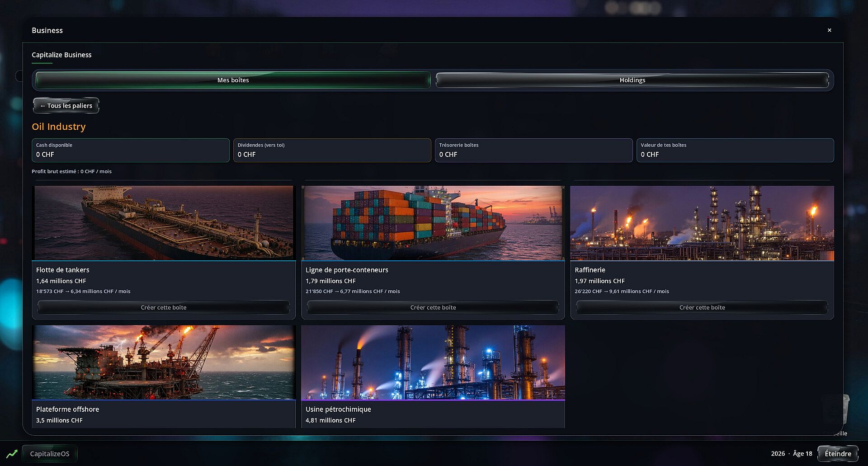Switch to the Holdings tab
This screenshot has width=868, height=466.
tap(632, 80)
